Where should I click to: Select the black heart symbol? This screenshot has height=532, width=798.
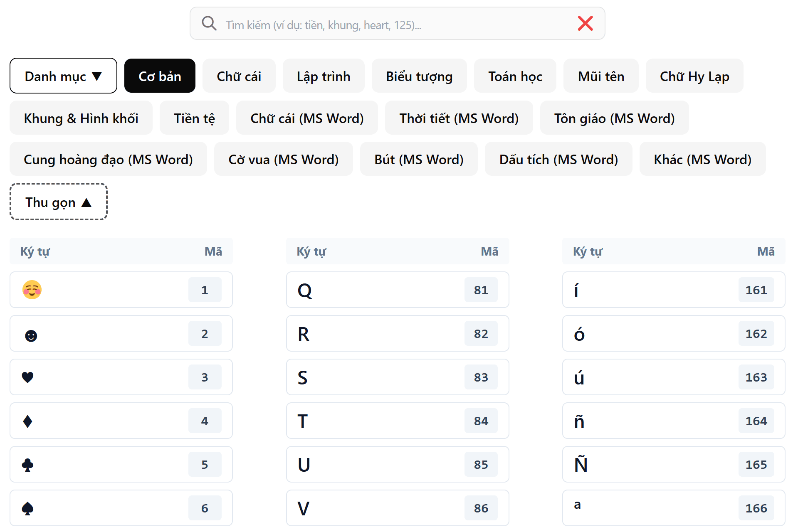tap(28, 377)
